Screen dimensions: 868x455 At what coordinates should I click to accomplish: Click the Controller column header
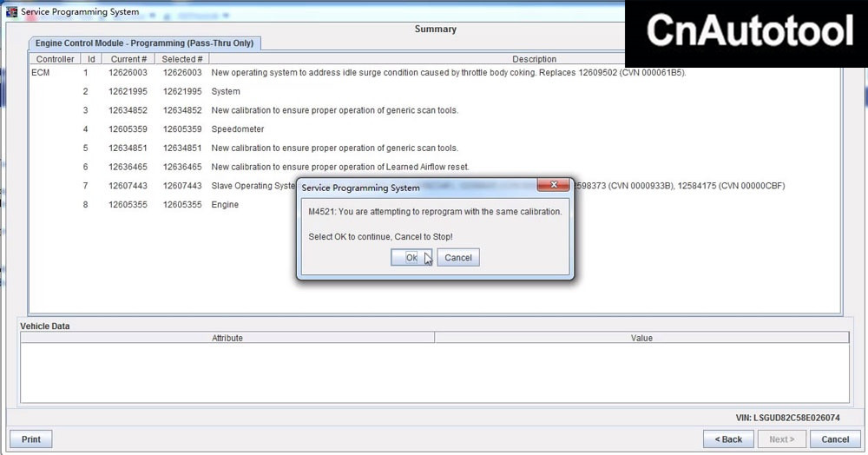point(55,59)
